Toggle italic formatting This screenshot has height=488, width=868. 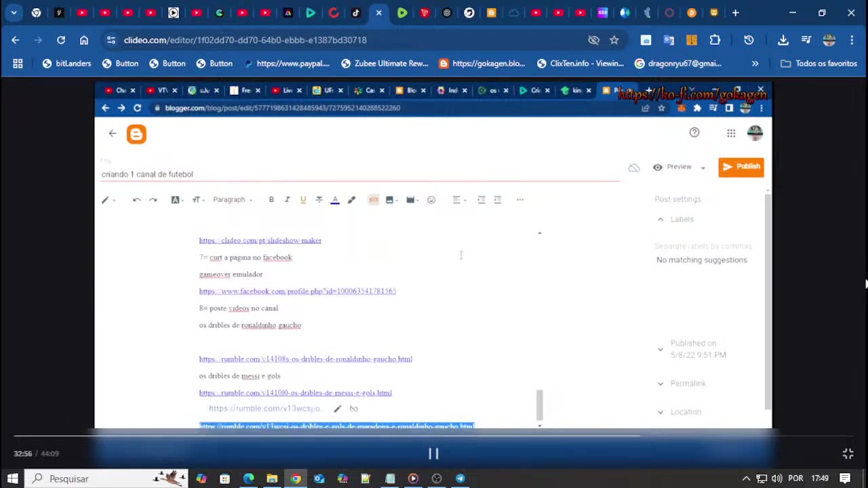pyautogui.click(x=287, y=200)
